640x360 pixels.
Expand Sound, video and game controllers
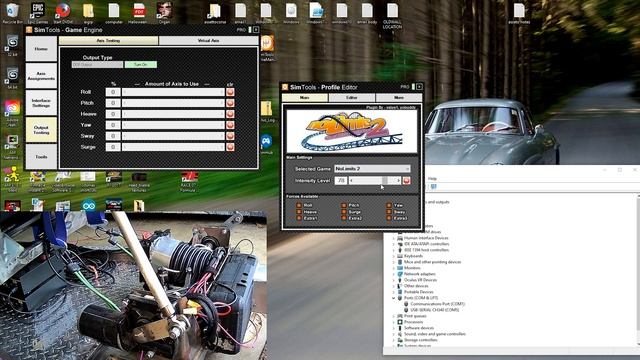[x=393, y=334]
